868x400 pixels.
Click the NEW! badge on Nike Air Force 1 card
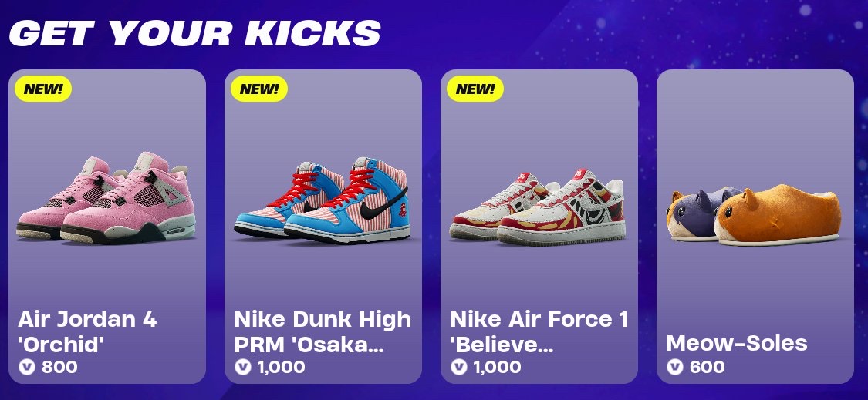pyautogui.click(x=475, y=89)
